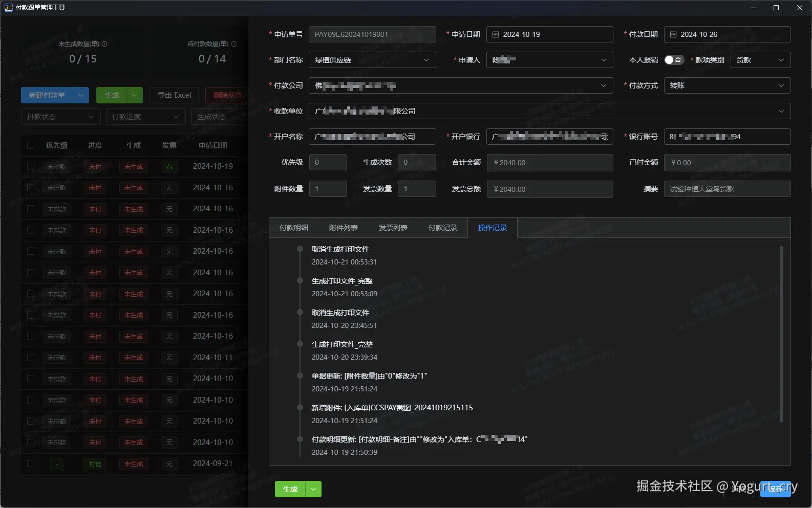812x508 pixels.
Task: Toggle the 本人报销 switch
Action: click(674, 60)
